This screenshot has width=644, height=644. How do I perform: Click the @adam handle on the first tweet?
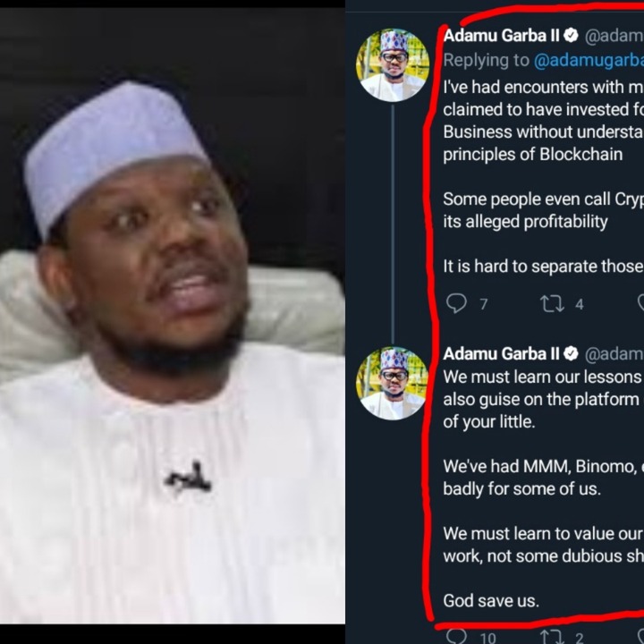click(614, 37)
